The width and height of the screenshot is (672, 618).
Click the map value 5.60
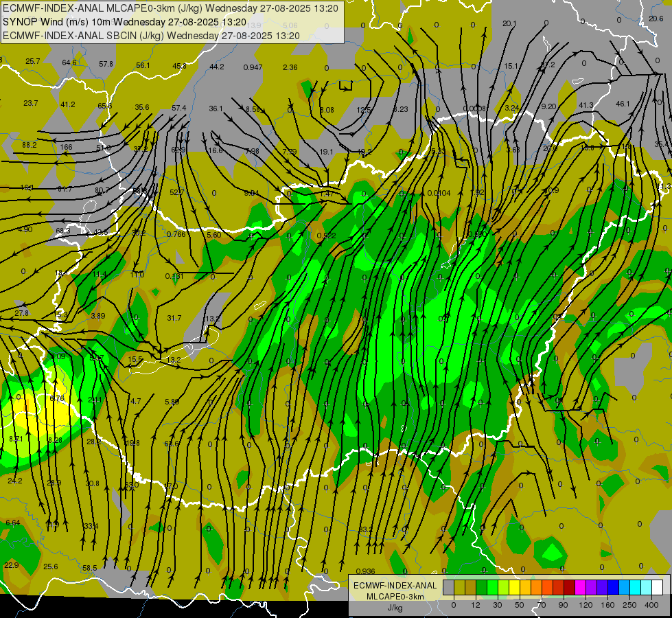[x=214, y=235]
